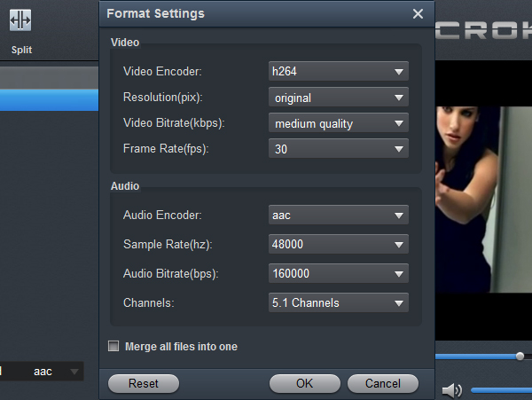Click the Cancel button
532x400 pixels.
pos(382,384)
